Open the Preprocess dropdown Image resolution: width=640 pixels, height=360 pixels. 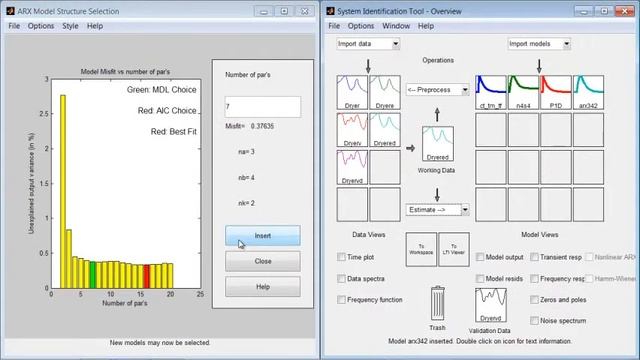coord(438,90)
